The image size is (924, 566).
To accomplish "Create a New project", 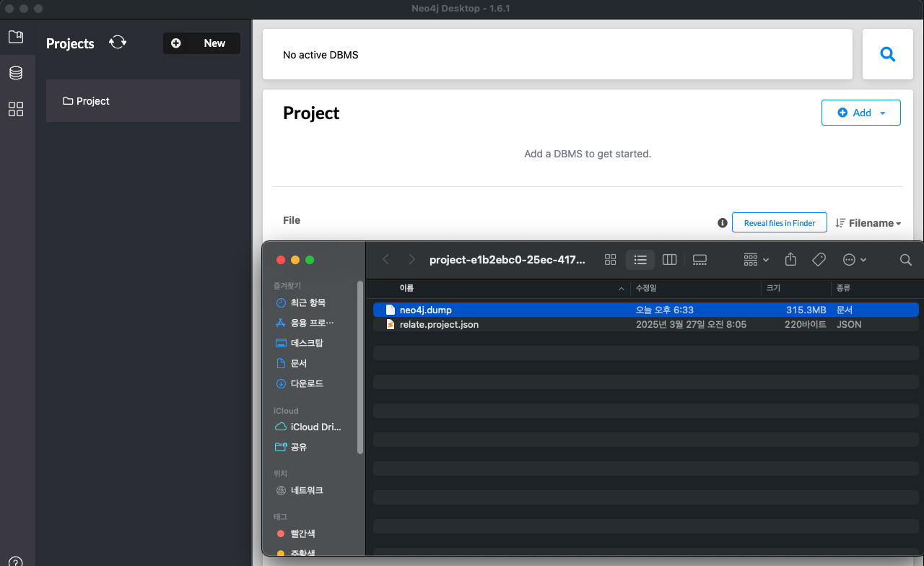I will (x=201, y=43).
